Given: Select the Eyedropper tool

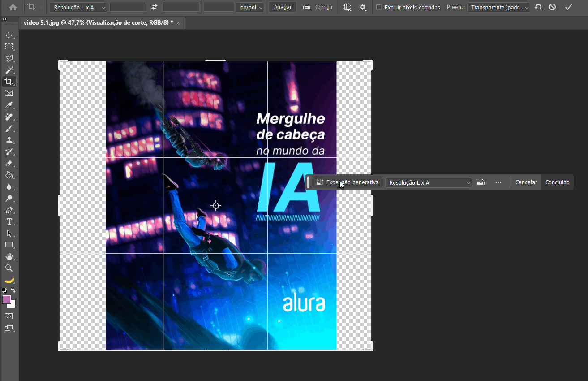Looking at the screenshot, I should coord(9,105).
